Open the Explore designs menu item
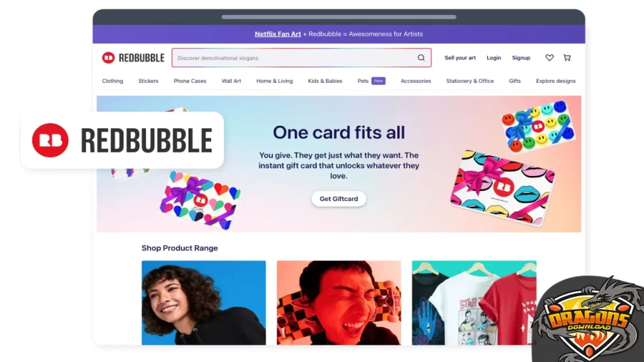This screenshot has height=362, width=644. [556, 81]
